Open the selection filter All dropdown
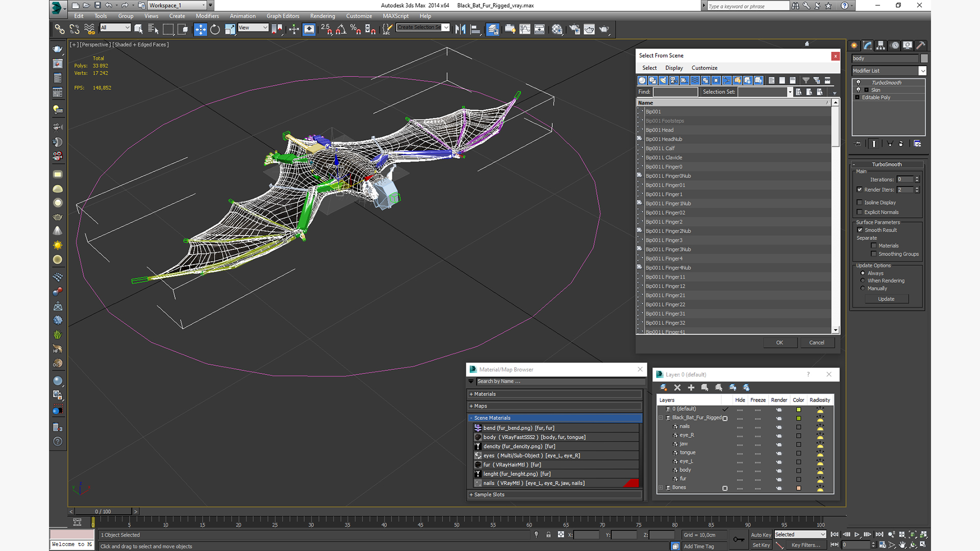Viewport: 980px width, 551px height. pos(127,28)
